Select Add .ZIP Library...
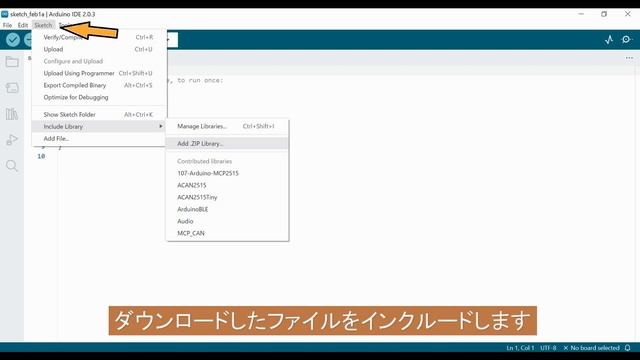The height and width of the screenshot is (360, 640). tap(227, 144)
